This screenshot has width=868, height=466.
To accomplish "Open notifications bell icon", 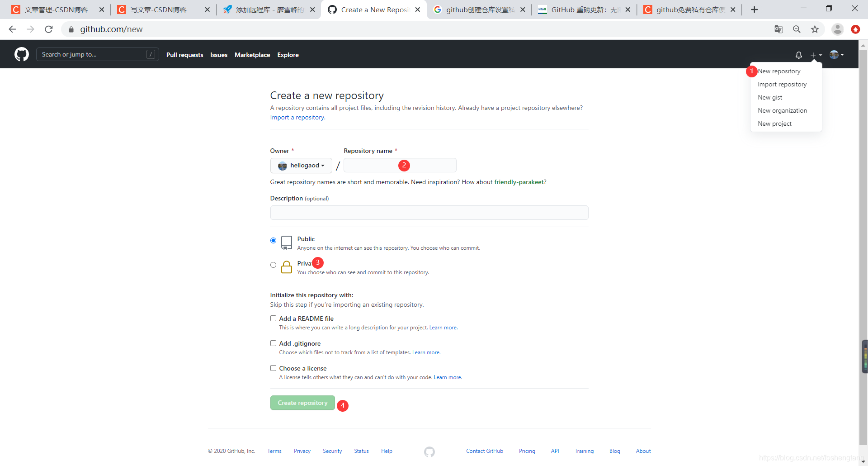I will point(799,55).
